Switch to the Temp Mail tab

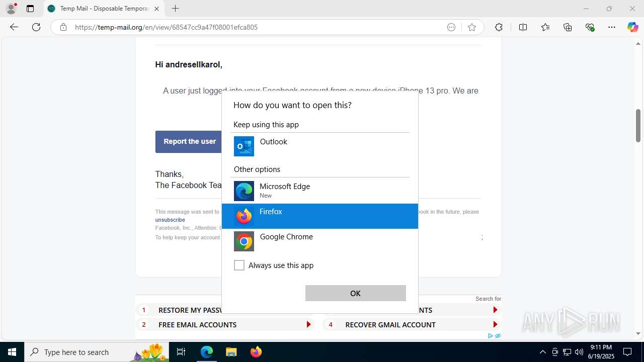103,9
